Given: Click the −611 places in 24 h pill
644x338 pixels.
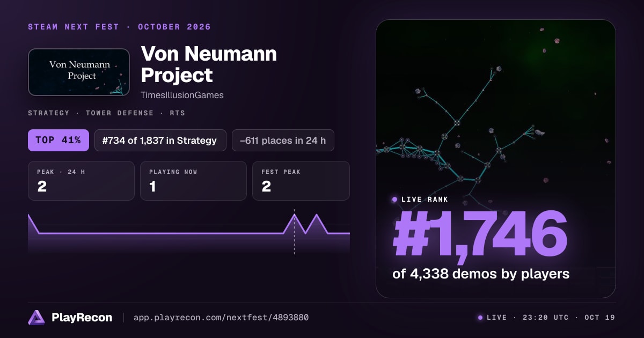Looking at the screenshot, I should pyautogui.click(x=283, y=141).
